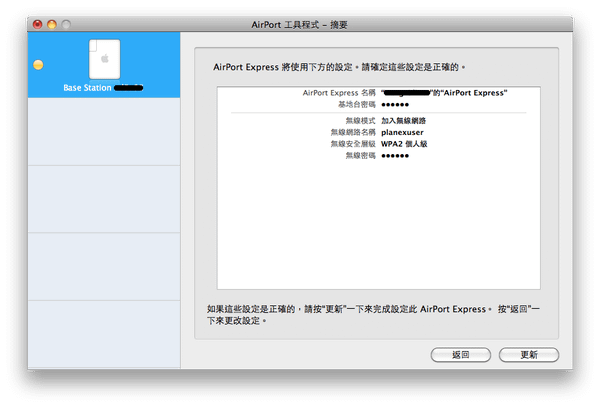The height and width of the screenshot is (407, 600).
Task: Click the heading text about AirPort Express settings
Action: tap(339, 67)
